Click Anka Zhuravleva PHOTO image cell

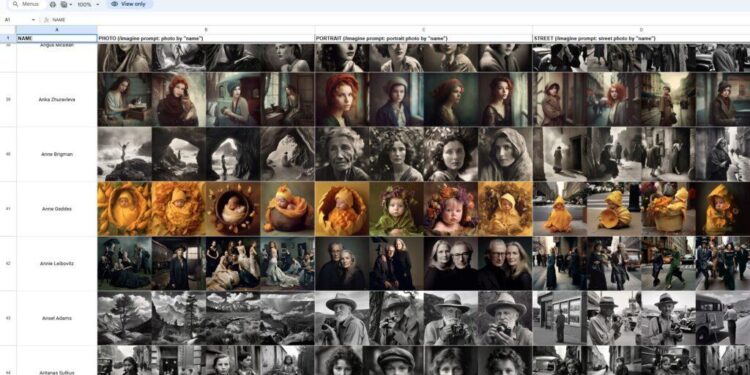tap(206, 99)
